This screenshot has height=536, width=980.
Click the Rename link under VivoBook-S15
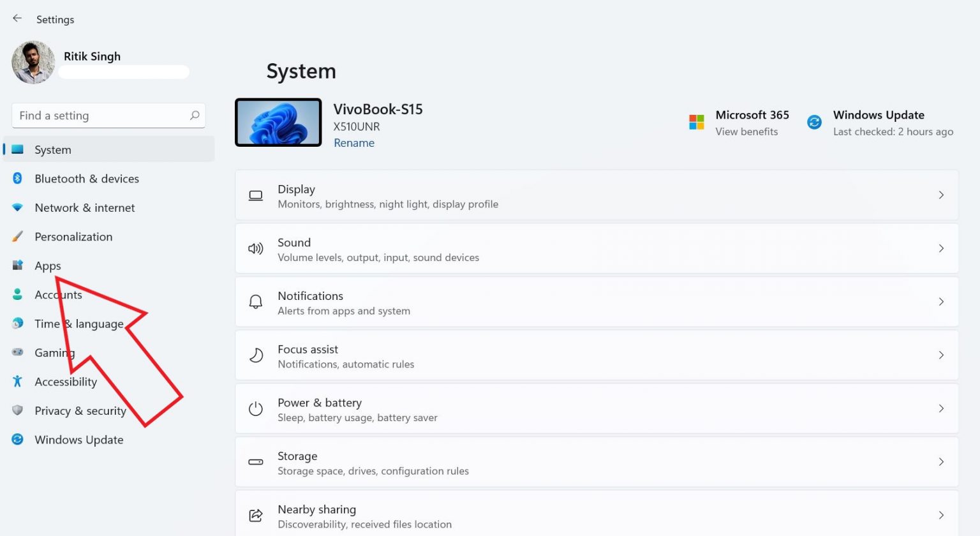pyautogui.click(x=354, y=142)
